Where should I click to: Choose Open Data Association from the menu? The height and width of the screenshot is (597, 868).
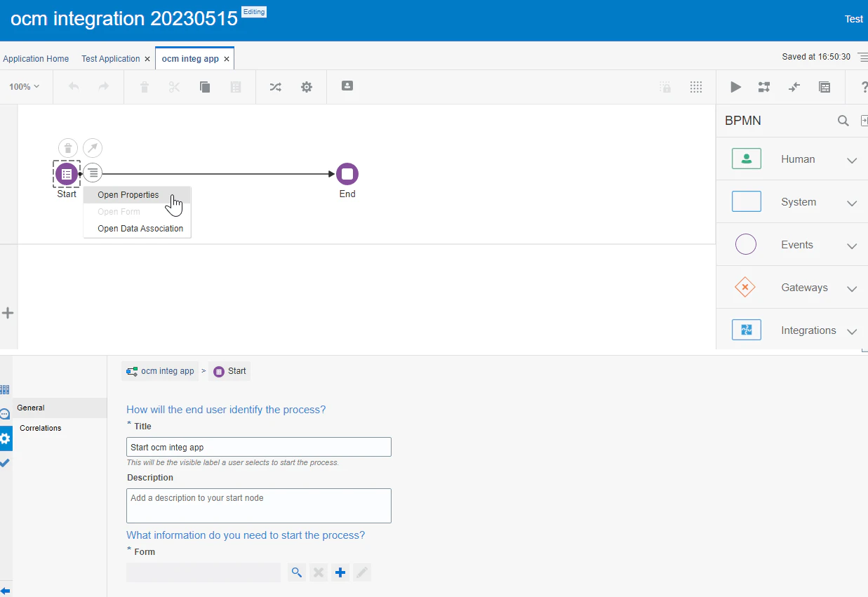[137, 229]
